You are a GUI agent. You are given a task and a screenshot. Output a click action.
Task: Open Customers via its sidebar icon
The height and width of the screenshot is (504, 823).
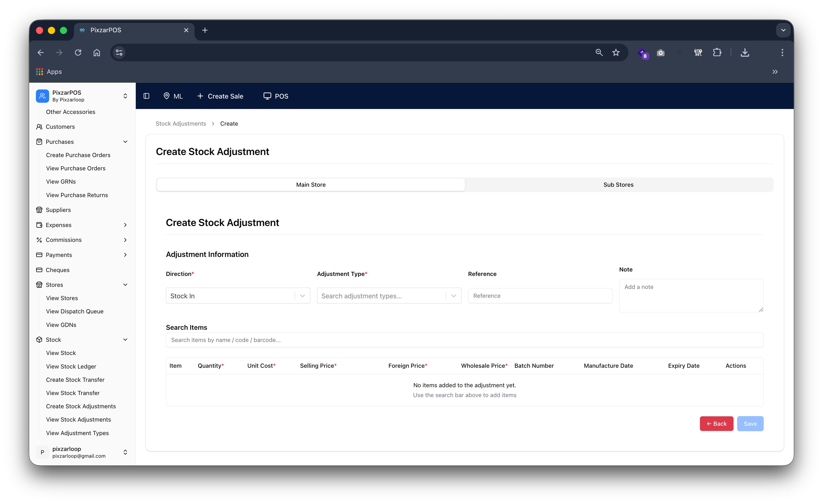point(39,127)
